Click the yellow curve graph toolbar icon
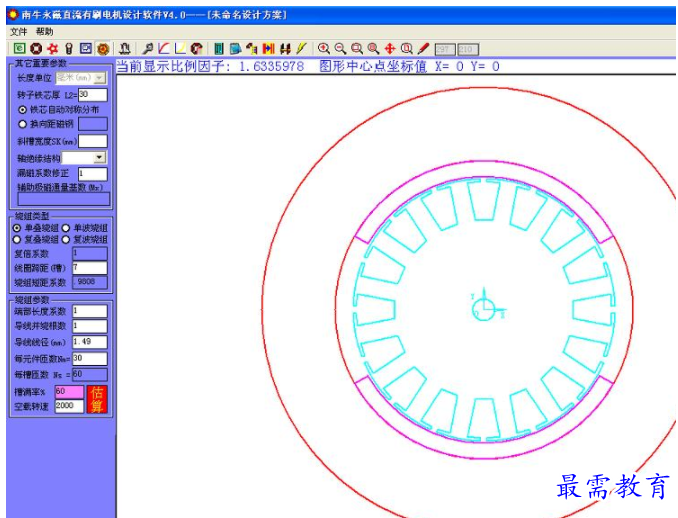The width and height of the screenshot is (678, 518). (x=180, y=48)
